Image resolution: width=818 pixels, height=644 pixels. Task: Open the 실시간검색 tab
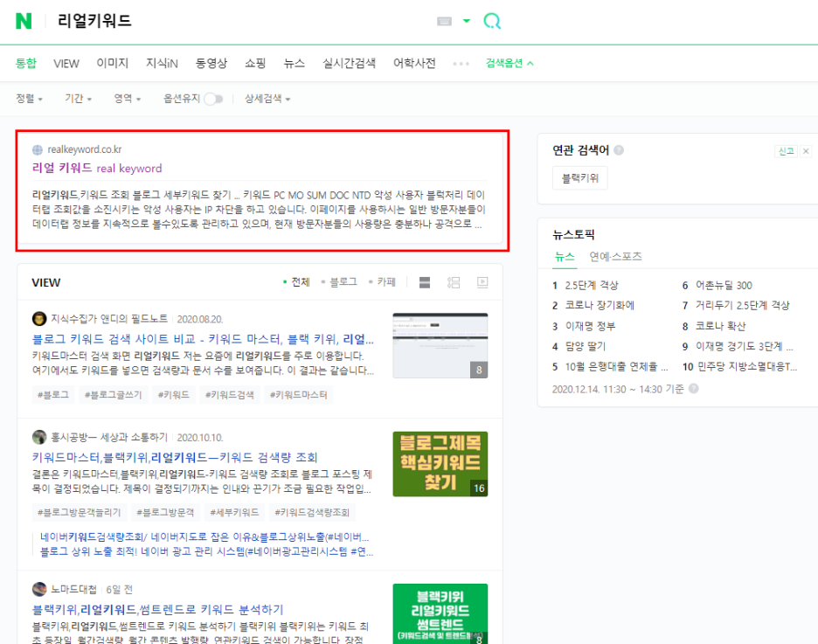[x=349, y=63]
